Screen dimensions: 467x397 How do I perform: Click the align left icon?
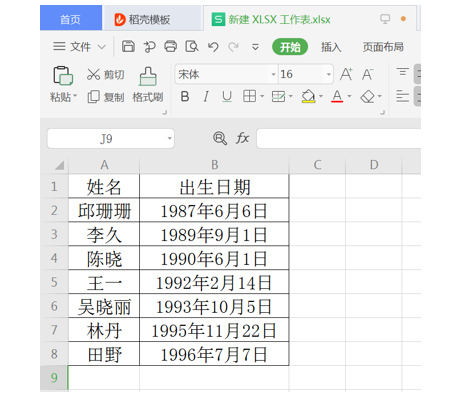click(402, 97)
